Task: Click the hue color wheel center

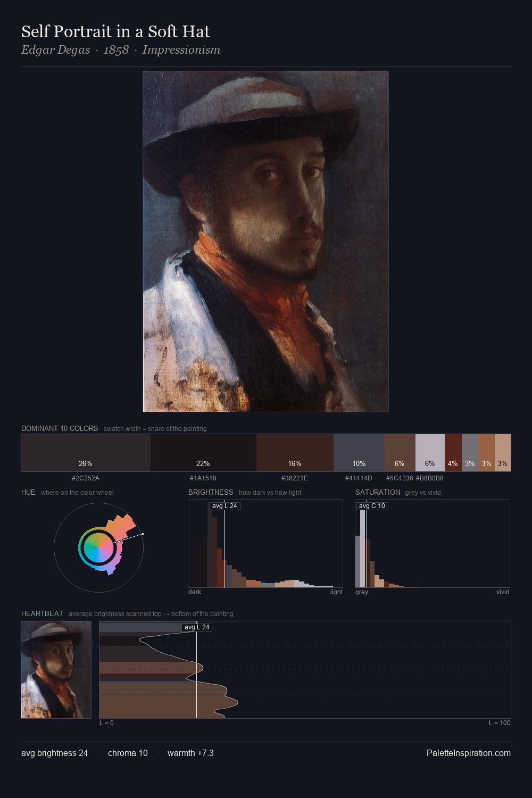Action: (x=98, y=547)
